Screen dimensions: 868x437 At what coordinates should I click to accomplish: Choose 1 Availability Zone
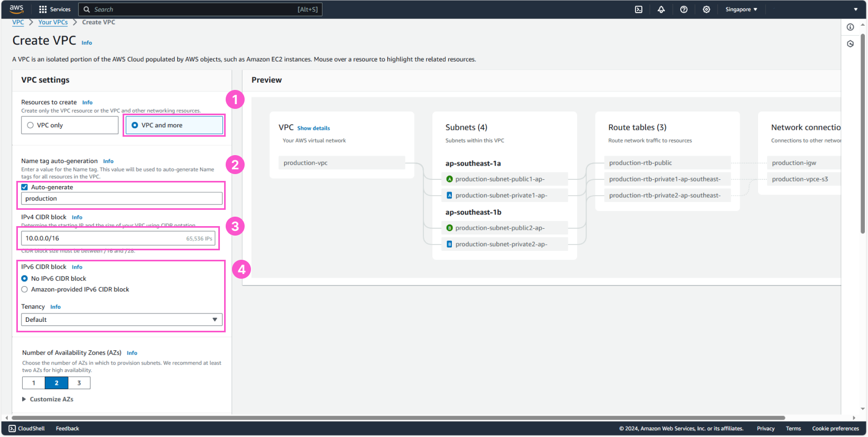(x=34, y=383)
